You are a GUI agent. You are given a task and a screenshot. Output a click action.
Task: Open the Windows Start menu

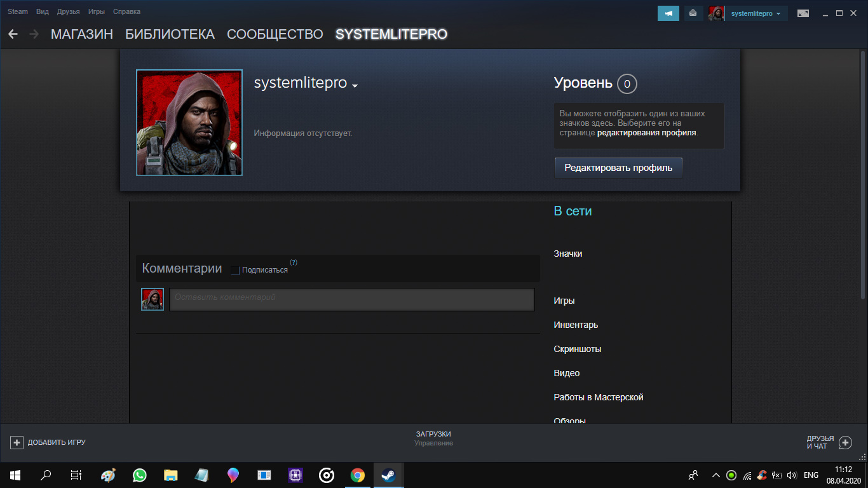[x=15, y=475]
